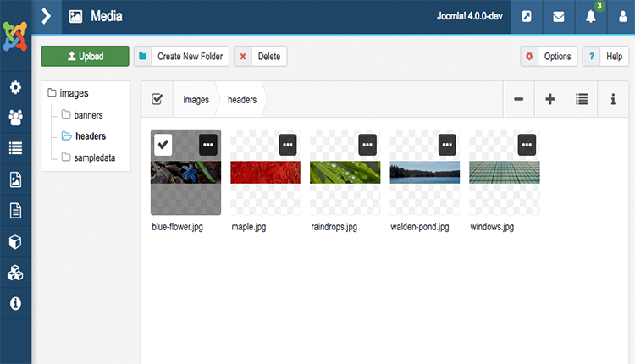Open the user account menu icon

click(621, 16)
